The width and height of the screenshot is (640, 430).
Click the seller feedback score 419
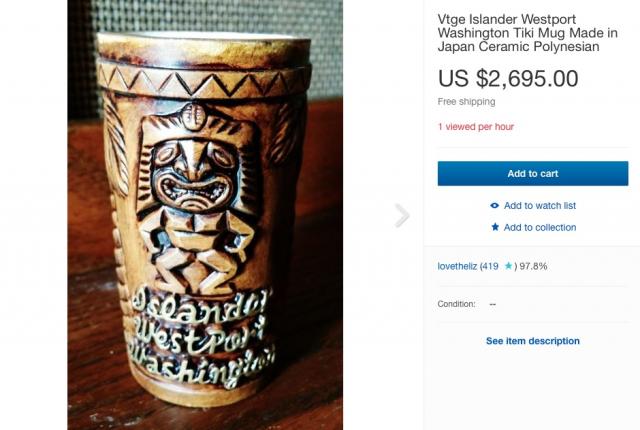(x=492, y=267)
